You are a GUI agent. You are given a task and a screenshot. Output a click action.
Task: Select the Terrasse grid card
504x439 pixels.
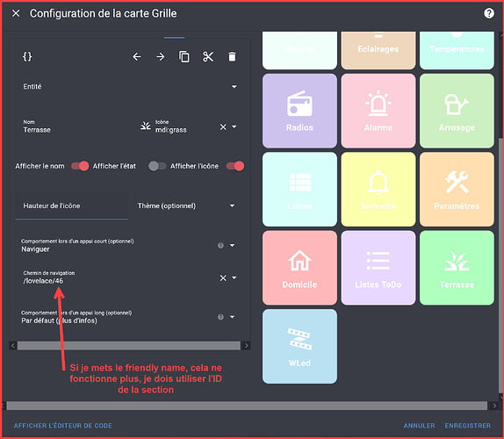click(x=457, y=268)
